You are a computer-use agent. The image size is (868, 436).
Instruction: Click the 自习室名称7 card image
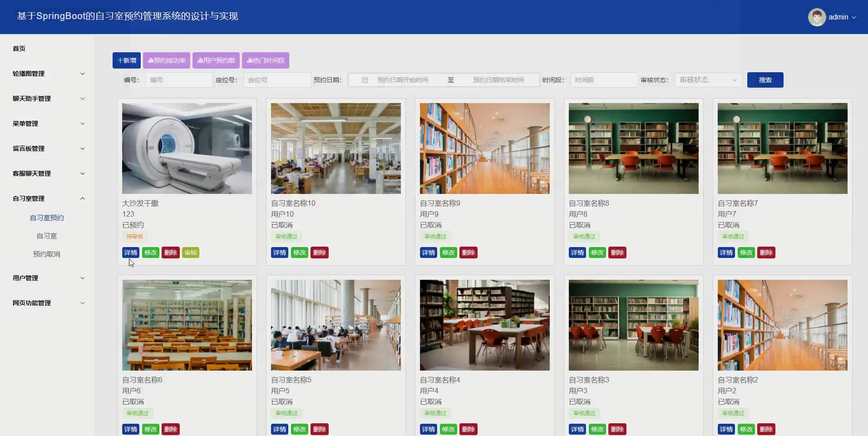(783, 149)
